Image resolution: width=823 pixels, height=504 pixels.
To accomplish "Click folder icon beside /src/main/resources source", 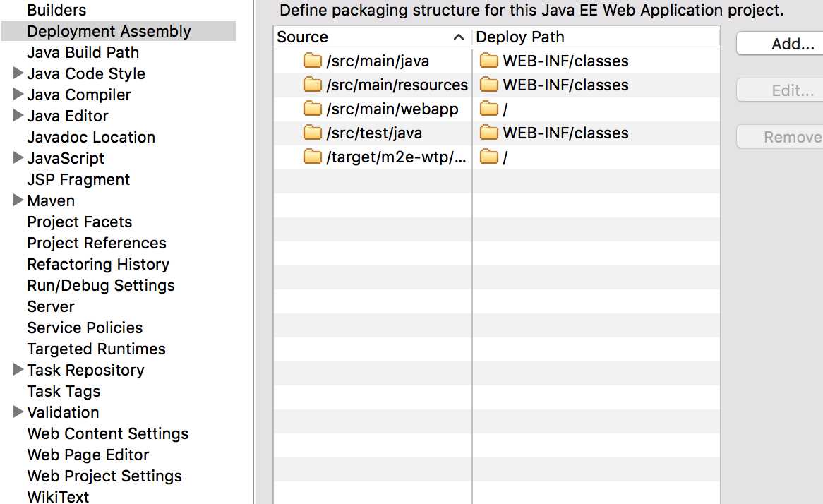I will (x=312, y=85).
